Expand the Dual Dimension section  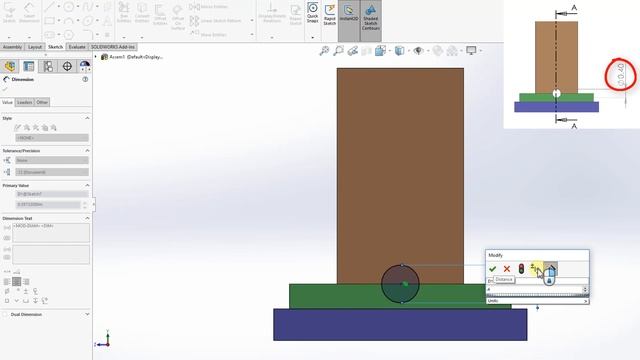click(87, 314)
